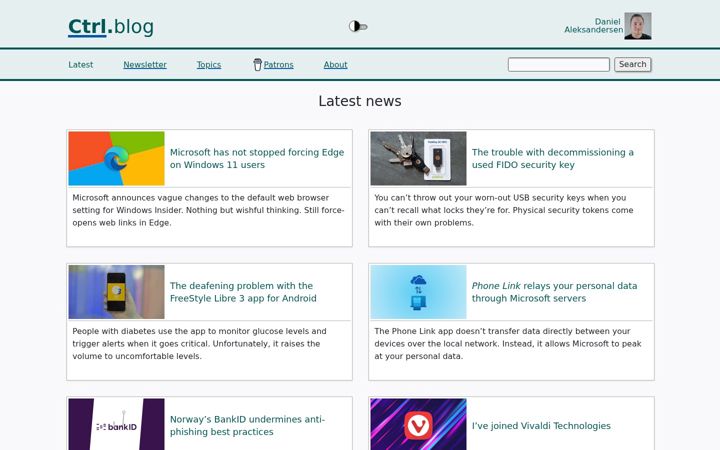Open Norway's BankID anti-phishing article
The height and width of the screenshot is (450, 720).
click(248, 426)
